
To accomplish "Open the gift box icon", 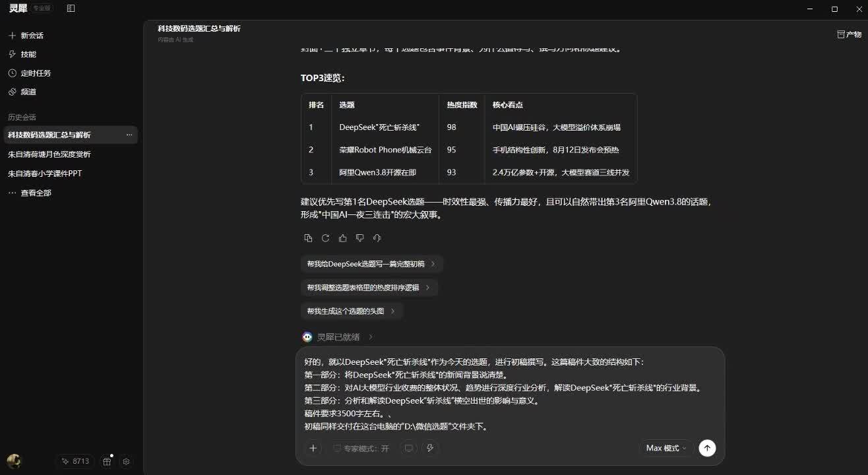I will (x=107, y=461).
